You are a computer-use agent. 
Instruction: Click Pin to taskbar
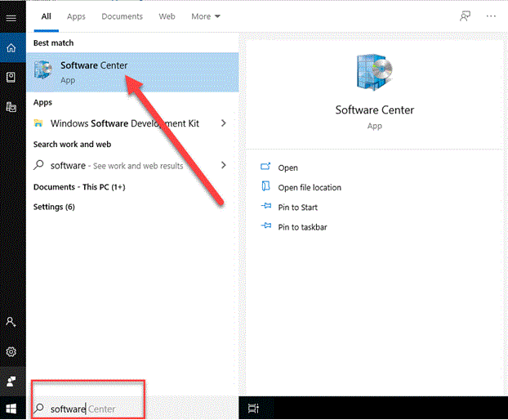click(x=303, y=227)
